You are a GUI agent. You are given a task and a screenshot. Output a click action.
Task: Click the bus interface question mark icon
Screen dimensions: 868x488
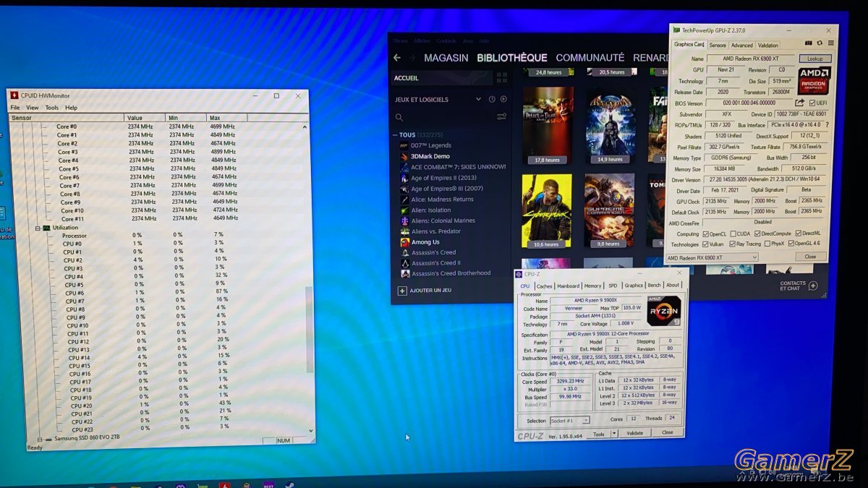click(x=827, y=125)
